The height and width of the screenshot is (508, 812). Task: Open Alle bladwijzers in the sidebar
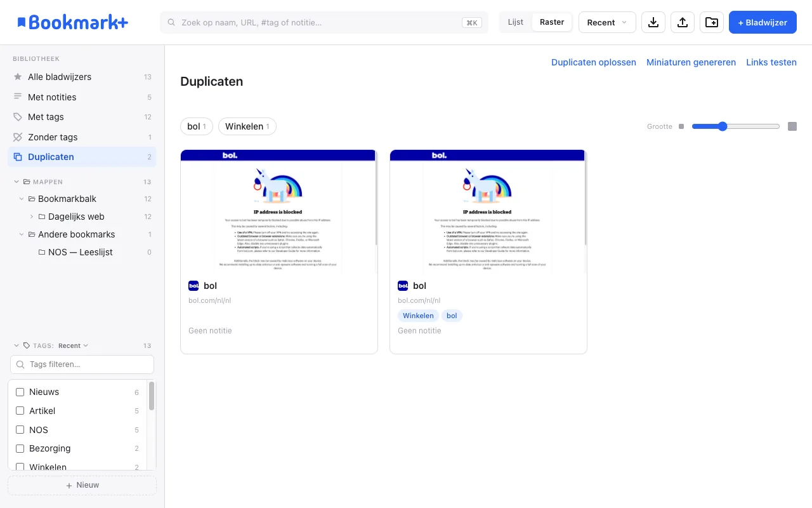pyautogui.click(x=82, y=77)
